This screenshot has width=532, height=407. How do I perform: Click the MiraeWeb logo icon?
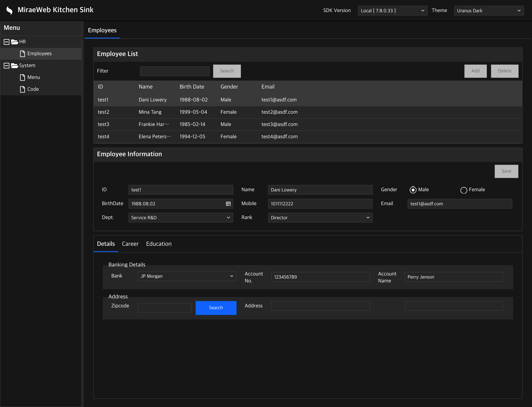[10, 10]
